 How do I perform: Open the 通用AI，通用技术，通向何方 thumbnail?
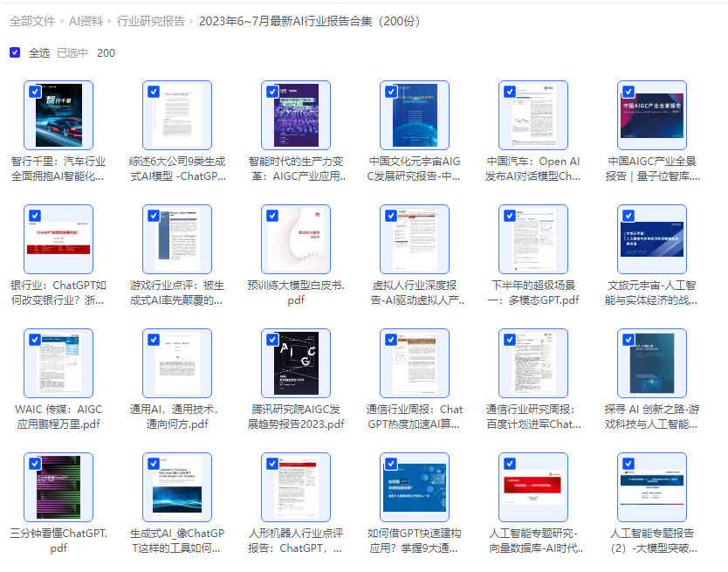177,363
